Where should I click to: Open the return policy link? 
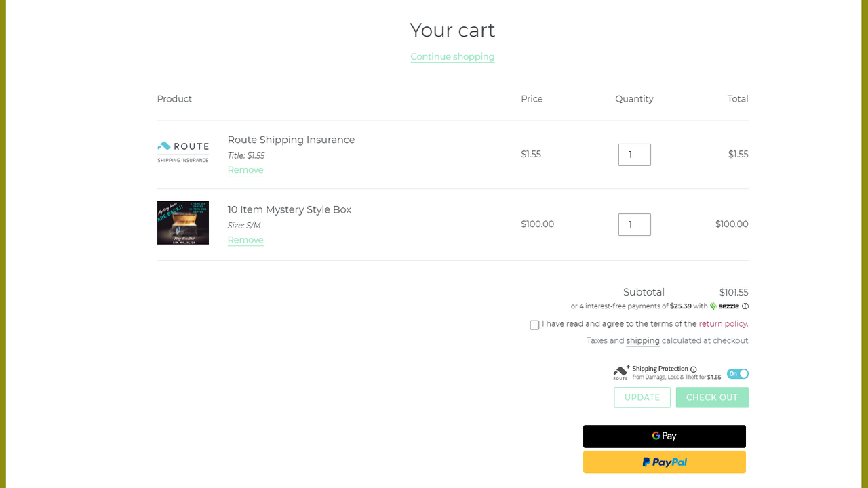(723, 324)
